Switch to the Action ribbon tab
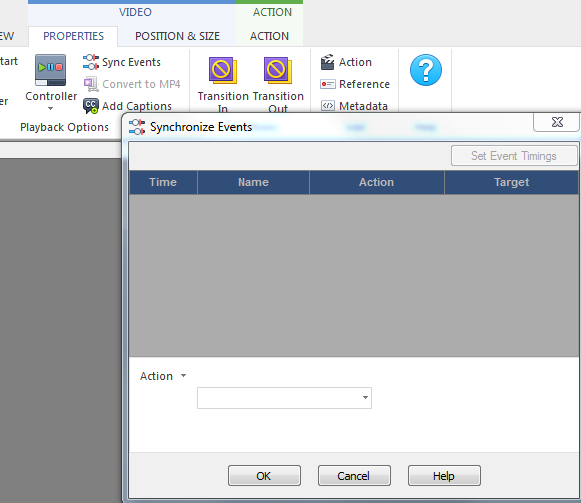The image size is (581, 503). 269,36
